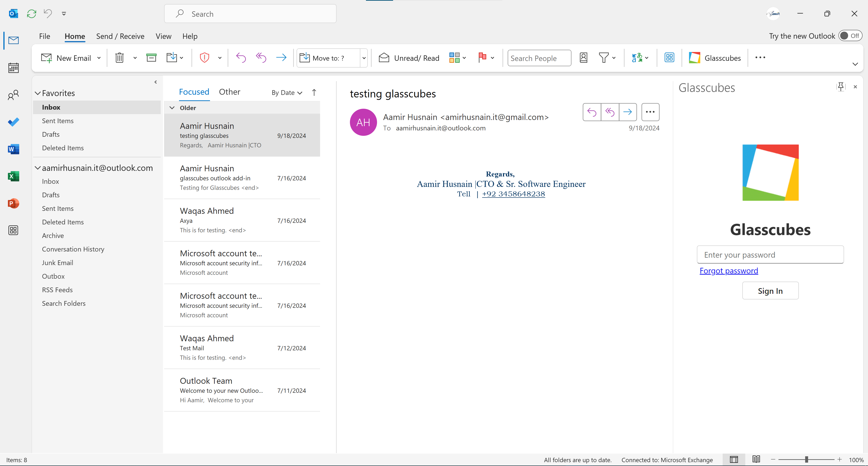The image size is (868, 466).
Task: Toggle Unread/Read on selected message
Action: click(x=409, y=58)
